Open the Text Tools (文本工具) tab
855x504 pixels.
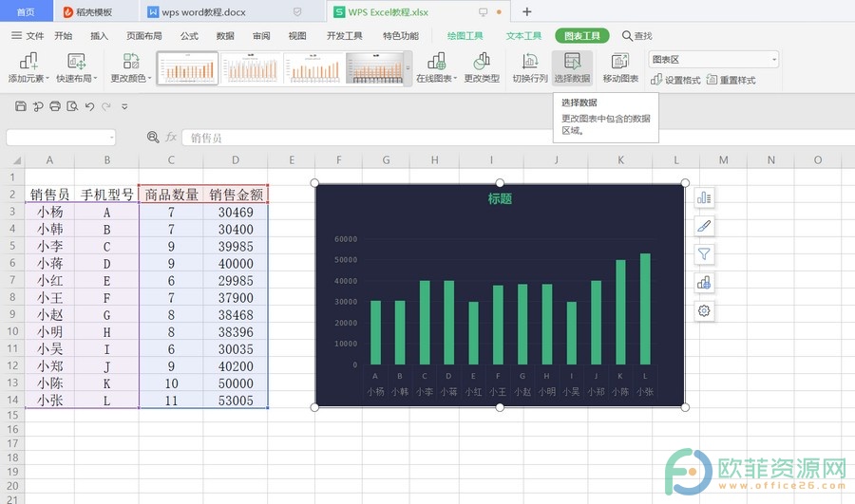tap(523, 36)
